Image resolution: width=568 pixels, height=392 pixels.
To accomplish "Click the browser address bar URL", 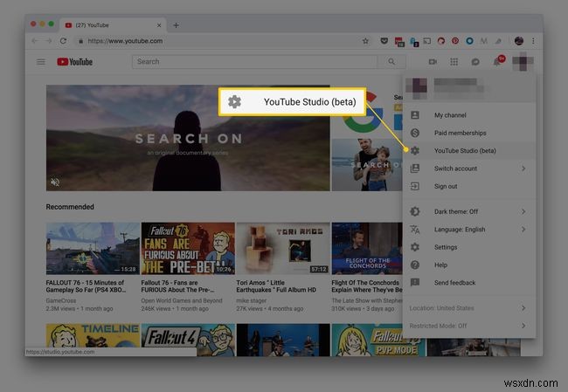I will pyautogui.click(x=125, y=41).
